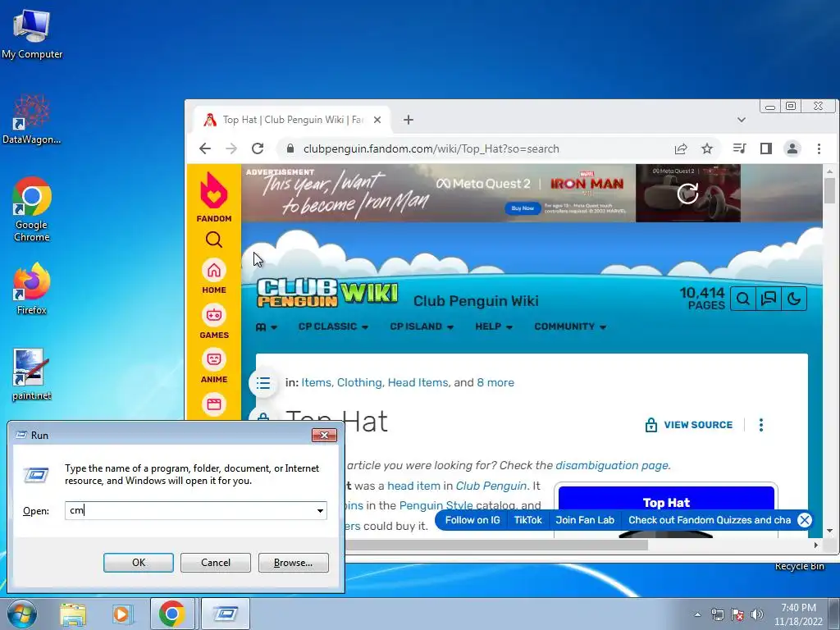Open Chrome media controls icon
Viewport: 840px width, 630px height.
click(x=740, y=148)
